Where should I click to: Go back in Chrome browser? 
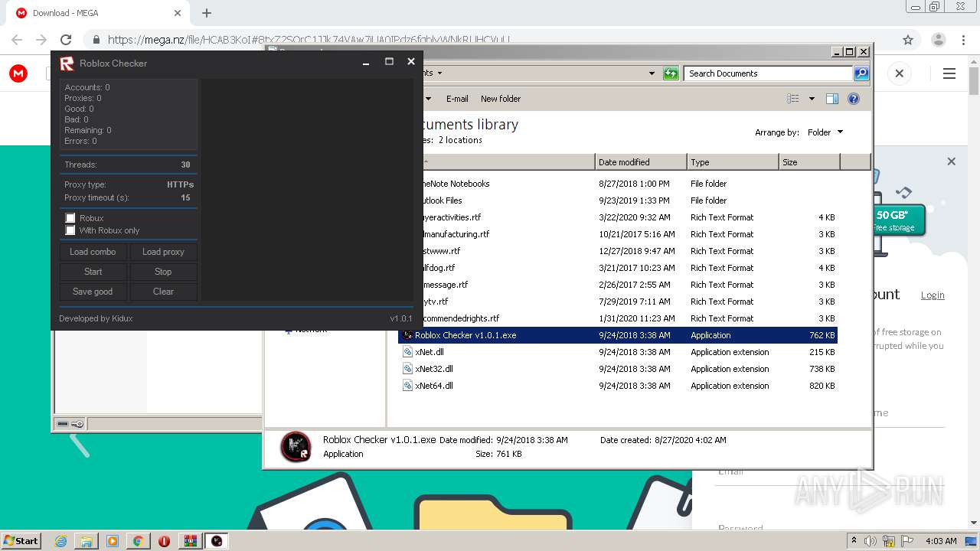pos(17,40)
